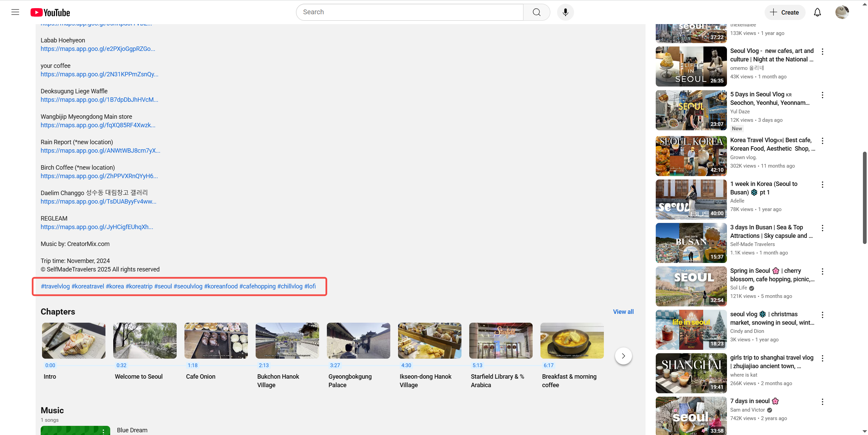Open more options for Spring in Seoul video
The height and width of the screenshot is (435, 868).
(822, 271)
